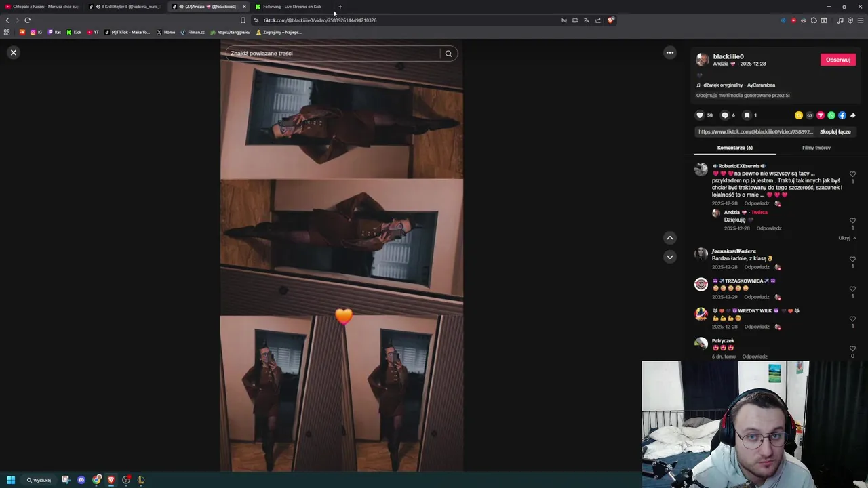Screen dimensions: 868x488
Task: Open the YT bookmark
Action: coord(94,32)
